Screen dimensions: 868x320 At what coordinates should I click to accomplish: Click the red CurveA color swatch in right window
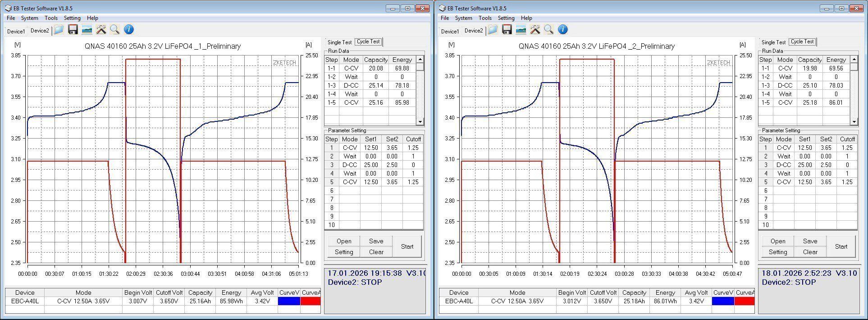[x=744, y=301]
